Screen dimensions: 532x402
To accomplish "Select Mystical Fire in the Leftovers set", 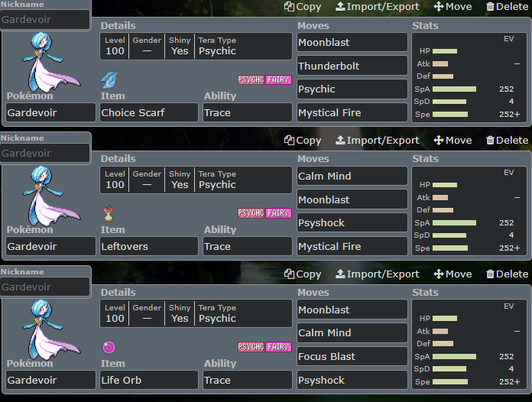I will [352, 246].
